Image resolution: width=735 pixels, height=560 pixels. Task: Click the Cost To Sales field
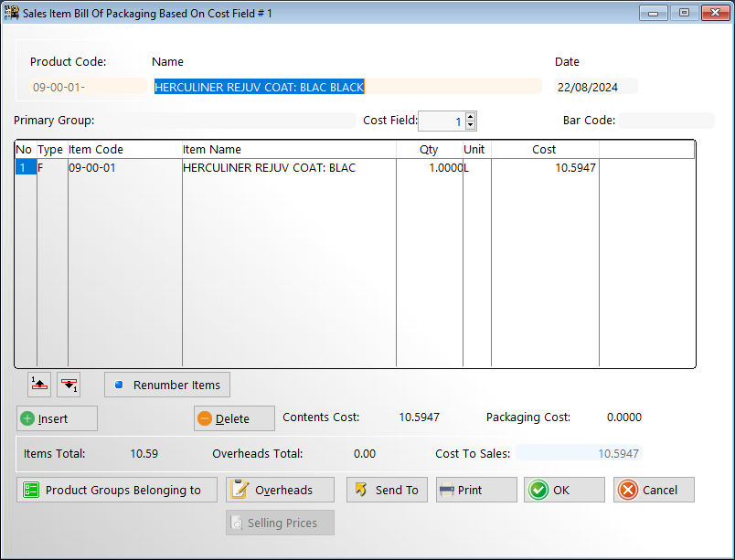578,453
